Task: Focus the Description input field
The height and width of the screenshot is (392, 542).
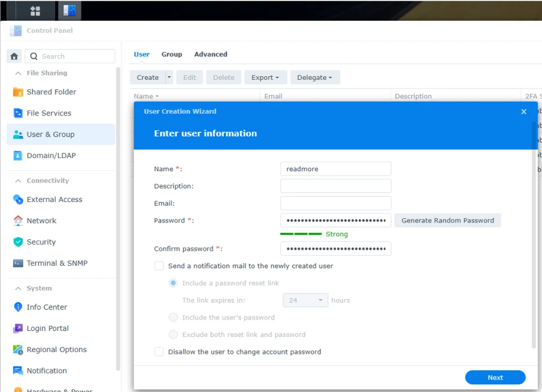Action: (335, 186)
